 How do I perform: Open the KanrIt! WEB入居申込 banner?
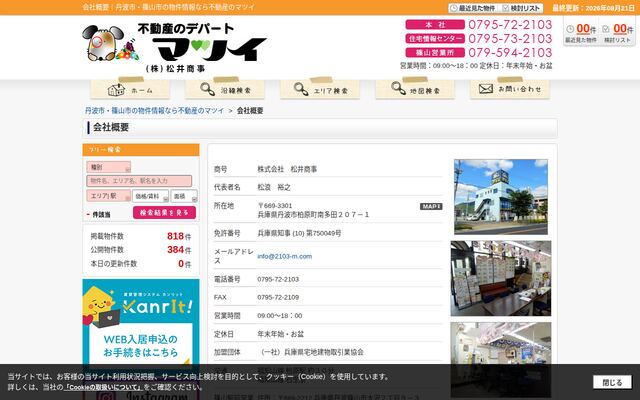141,324
